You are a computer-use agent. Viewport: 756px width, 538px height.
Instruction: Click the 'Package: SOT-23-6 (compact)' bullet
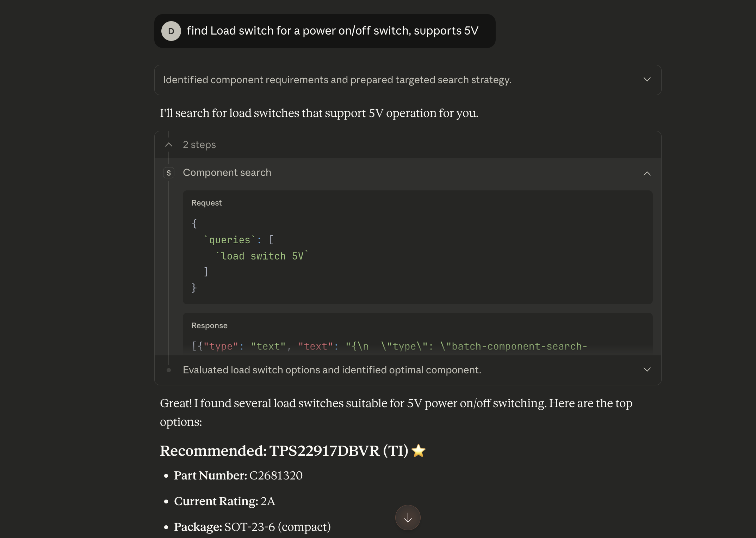tap(252, 527)
